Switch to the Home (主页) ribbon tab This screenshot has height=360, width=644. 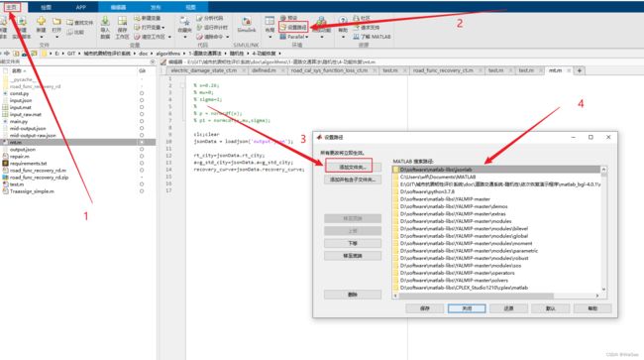pyautogui.click(x=13, y=7)
